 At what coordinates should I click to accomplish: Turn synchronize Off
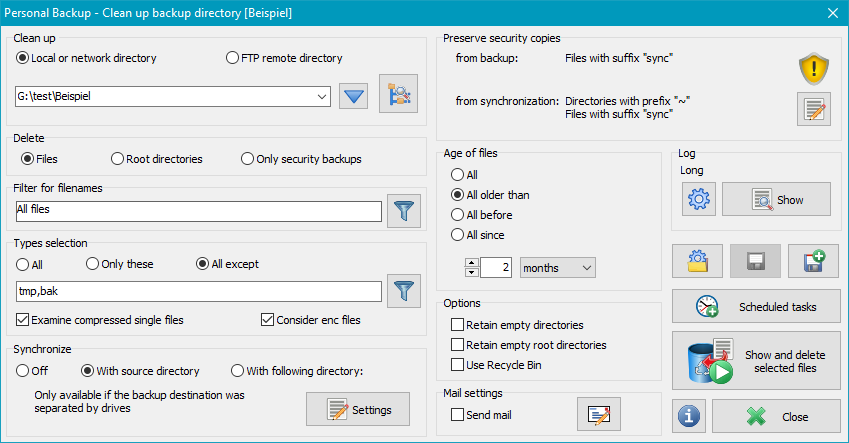(32, 371)
